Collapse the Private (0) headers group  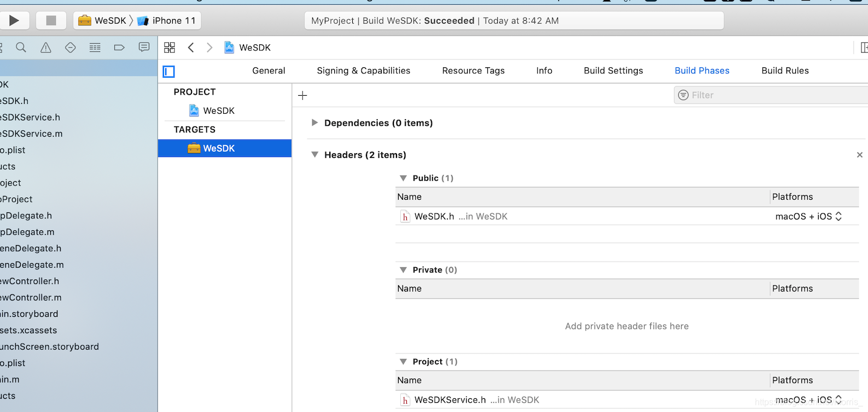(x=403, y=270)
